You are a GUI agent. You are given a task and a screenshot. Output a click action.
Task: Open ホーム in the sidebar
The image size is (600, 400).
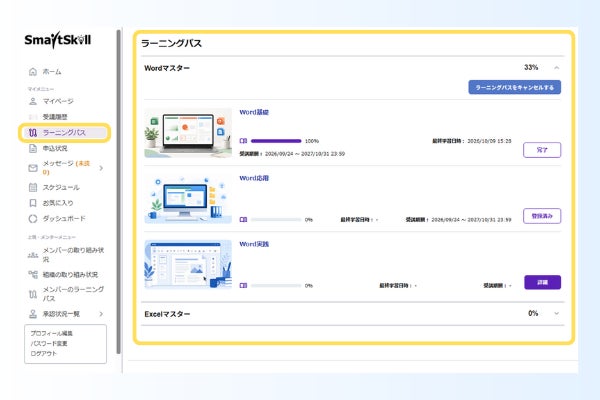52,72
